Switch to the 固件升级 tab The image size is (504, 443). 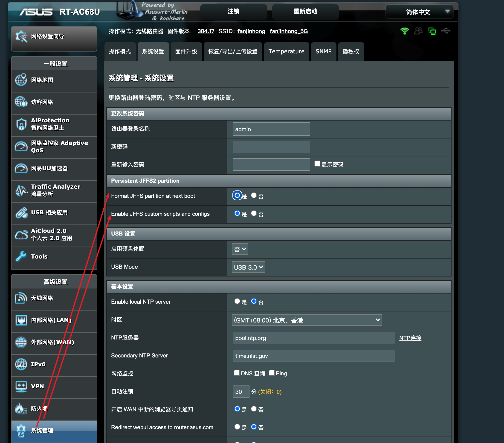[x=186, y=52]
